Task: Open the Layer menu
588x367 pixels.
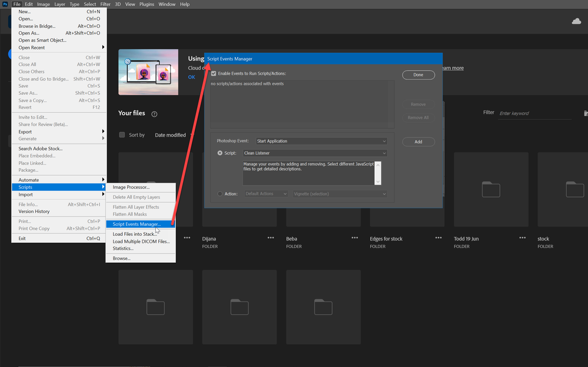Action: click(x=59, y=4)
